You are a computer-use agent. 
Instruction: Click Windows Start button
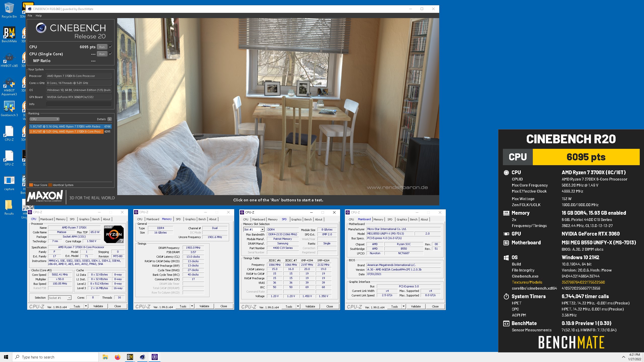pos(6,357)
